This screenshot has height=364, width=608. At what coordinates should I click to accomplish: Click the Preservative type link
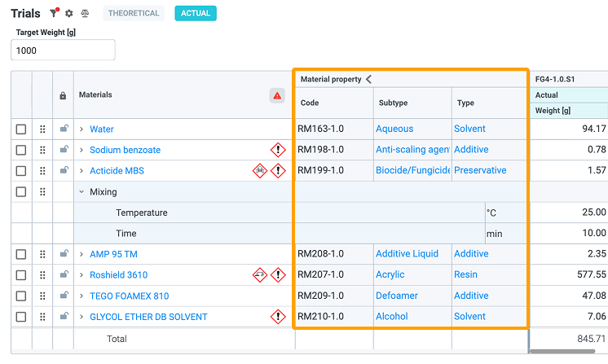coord(480,170)
